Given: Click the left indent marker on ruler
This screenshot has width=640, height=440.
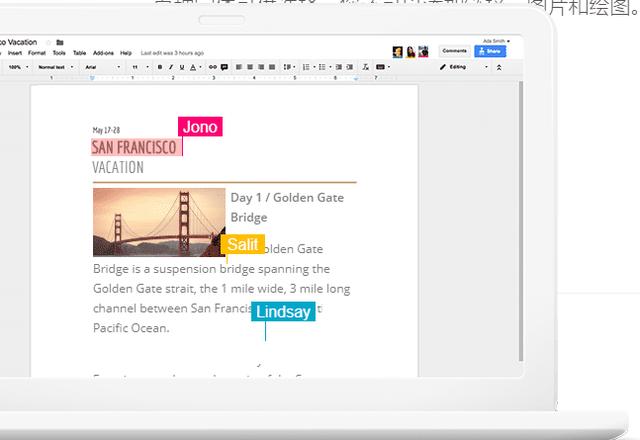Looking at the screenshot, I should pyautogui.click(x=92, y=78).
